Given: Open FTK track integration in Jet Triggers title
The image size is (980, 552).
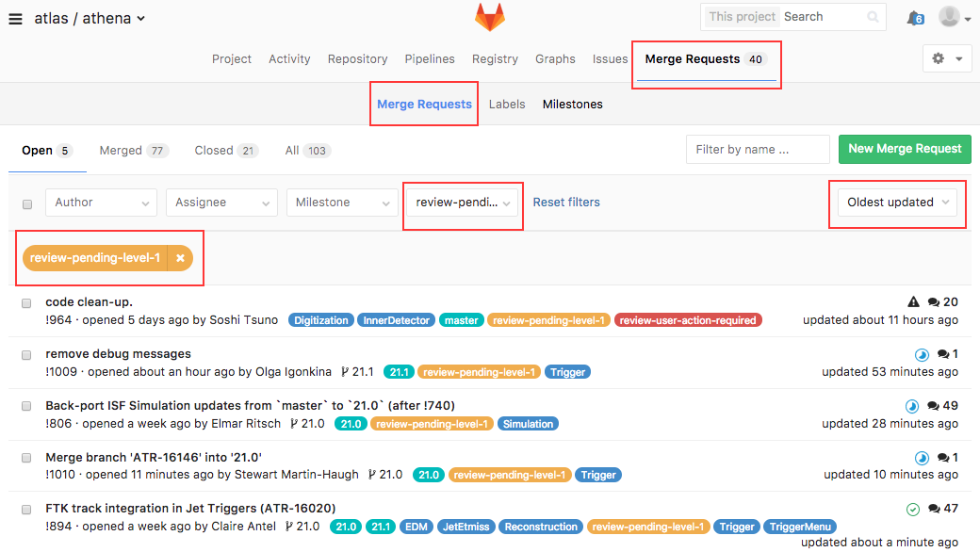Looking at the screenshot, I should point(190,509).
